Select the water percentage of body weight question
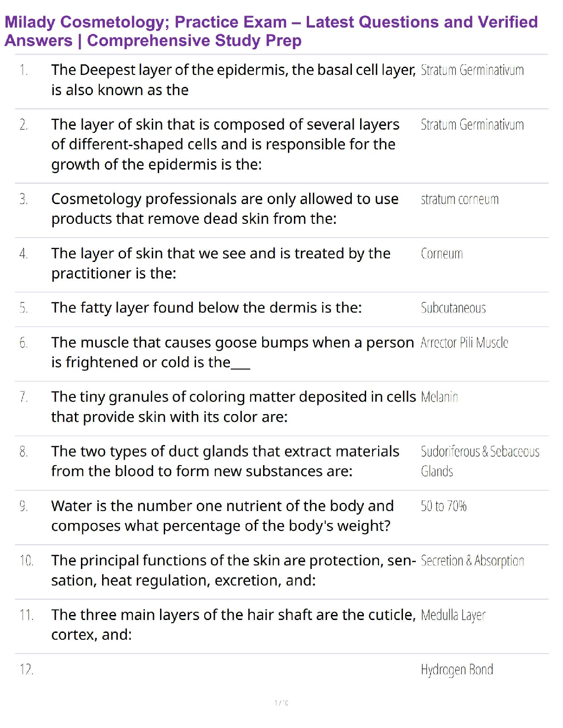 tap(222, 516)
